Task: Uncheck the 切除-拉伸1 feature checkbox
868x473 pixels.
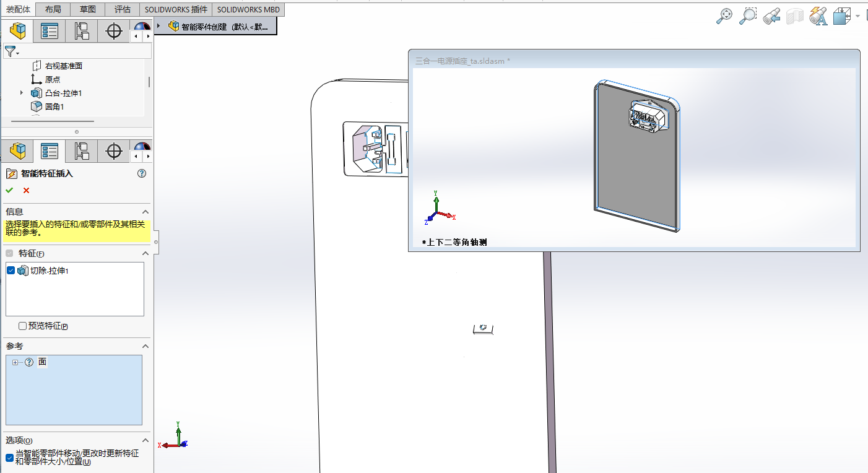Action: [x=11, y=271]
